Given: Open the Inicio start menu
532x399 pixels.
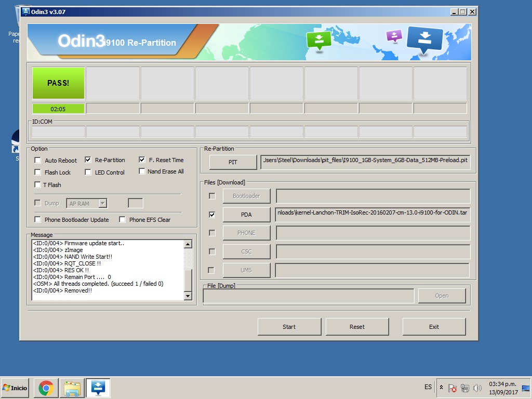Looking at the screenshot, I should 15,388.
